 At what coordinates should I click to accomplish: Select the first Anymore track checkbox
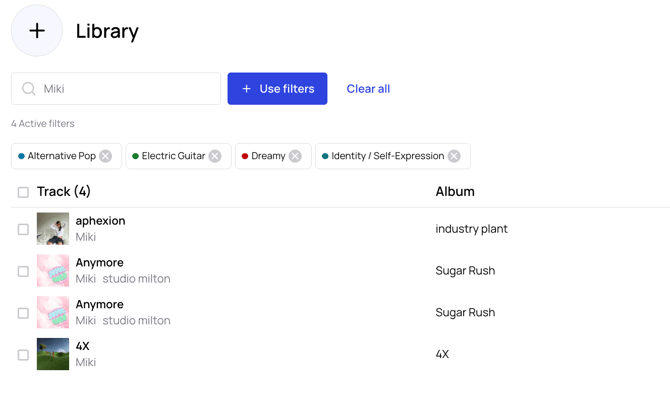pos(23,271)
